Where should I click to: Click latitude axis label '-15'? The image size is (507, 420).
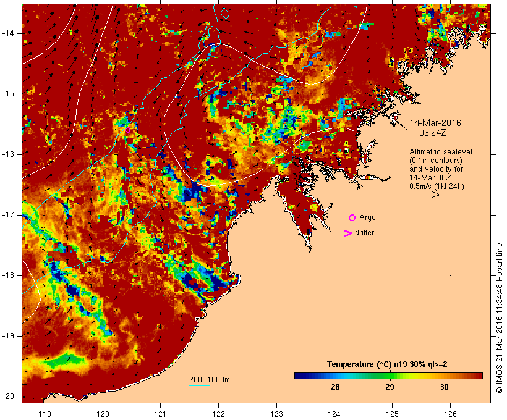(x=8, y=94)
